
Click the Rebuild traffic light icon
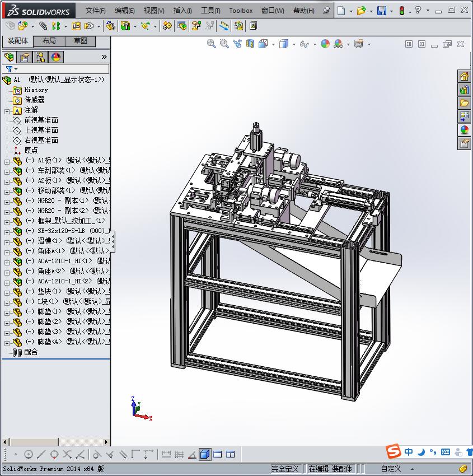[402, 11]
